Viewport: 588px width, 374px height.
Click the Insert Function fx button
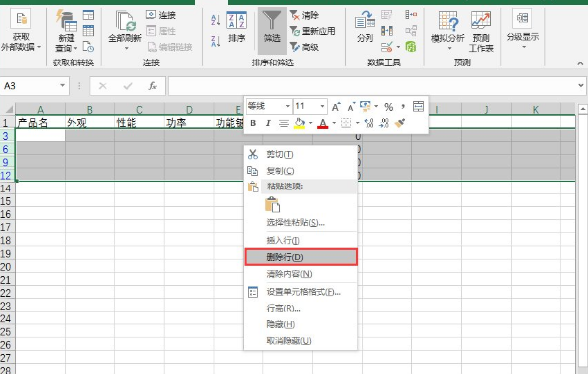coord(152,86)
